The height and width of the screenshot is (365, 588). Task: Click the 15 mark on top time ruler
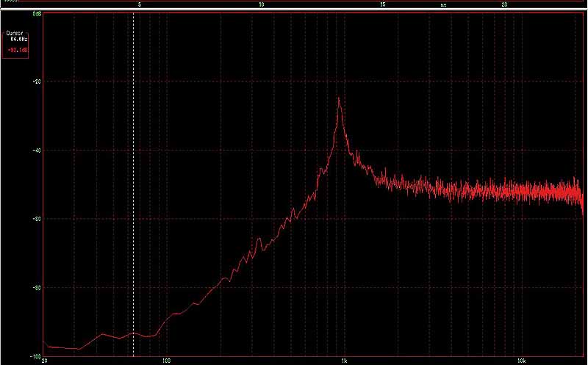coord(383,4)
